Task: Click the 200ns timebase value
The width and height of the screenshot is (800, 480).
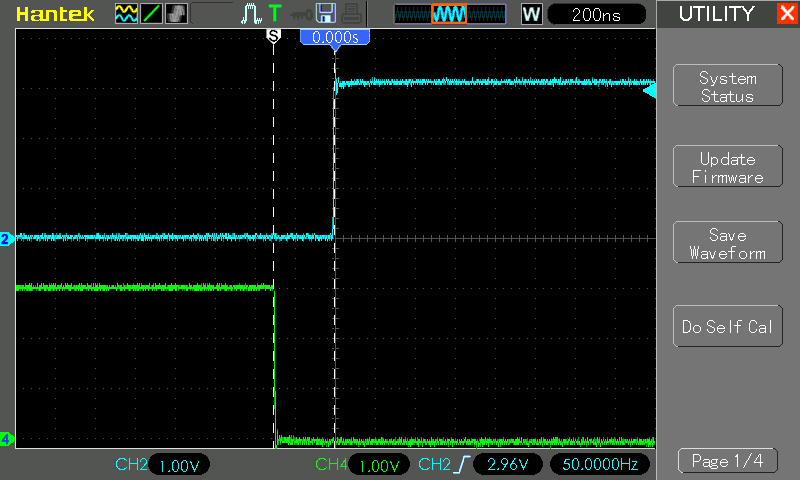Action: point(596,15)
